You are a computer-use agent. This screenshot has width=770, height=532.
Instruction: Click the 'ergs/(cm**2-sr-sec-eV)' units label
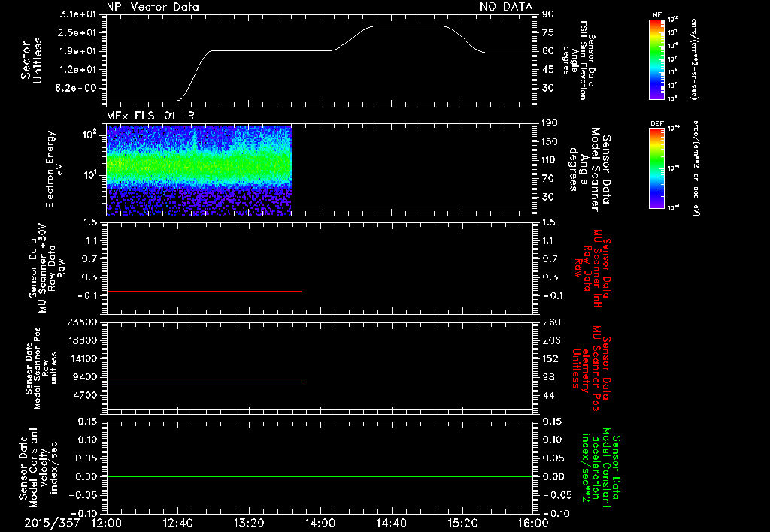(696, 168)
